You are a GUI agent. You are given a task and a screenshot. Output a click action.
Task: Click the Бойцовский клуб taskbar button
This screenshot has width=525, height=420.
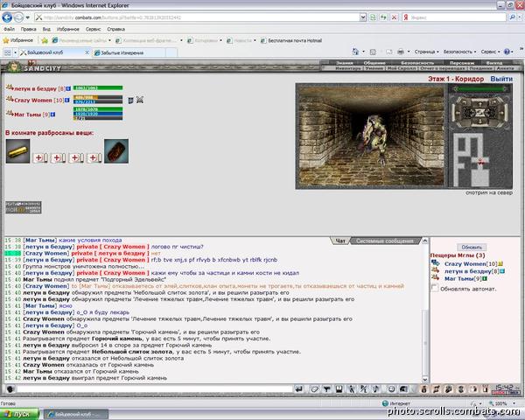click(x=77, y=414)
